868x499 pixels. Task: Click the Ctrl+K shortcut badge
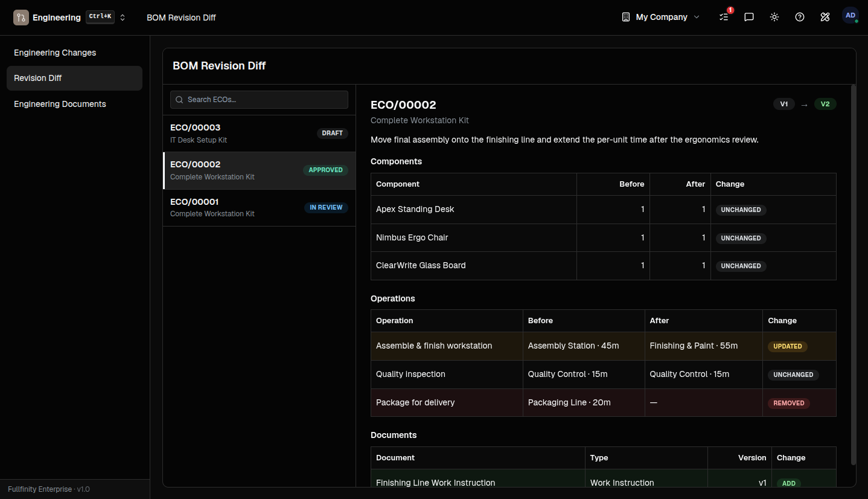(x=100, y=17)
